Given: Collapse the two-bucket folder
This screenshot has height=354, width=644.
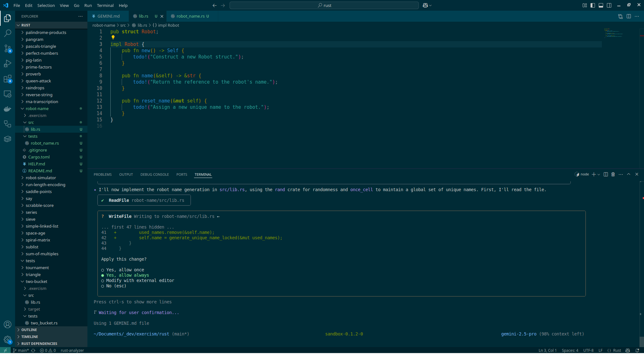Looking at the screenshot, I should [36, 282].
